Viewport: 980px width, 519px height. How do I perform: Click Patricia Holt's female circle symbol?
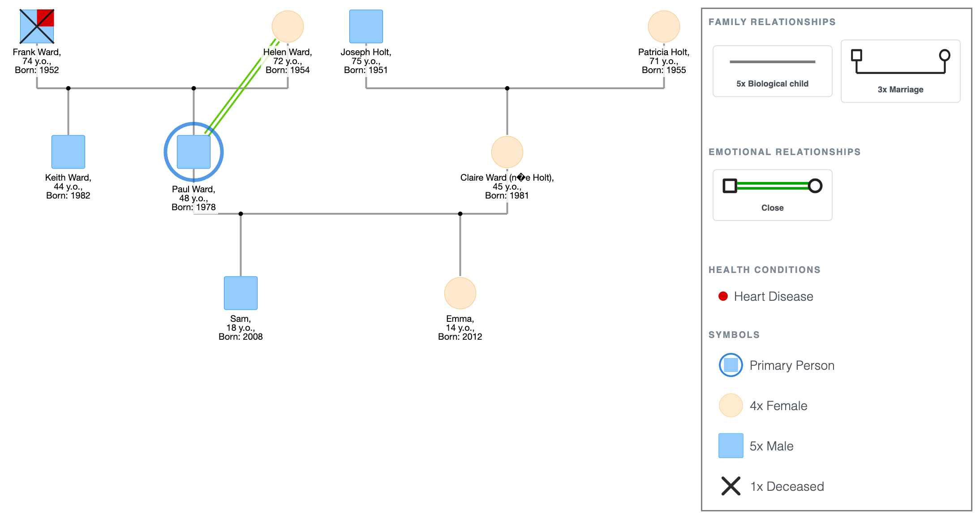coord(664,26)
